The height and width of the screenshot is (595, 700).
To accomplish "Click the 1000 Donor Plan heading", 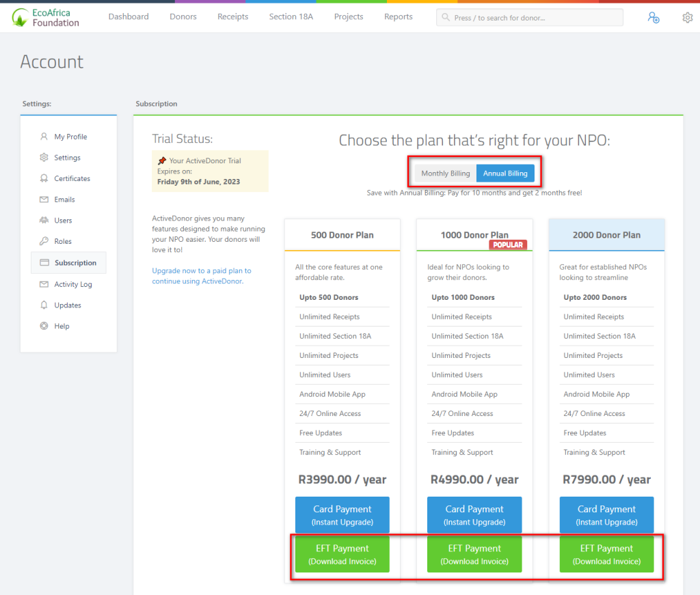I will click(x=474, y=235).
